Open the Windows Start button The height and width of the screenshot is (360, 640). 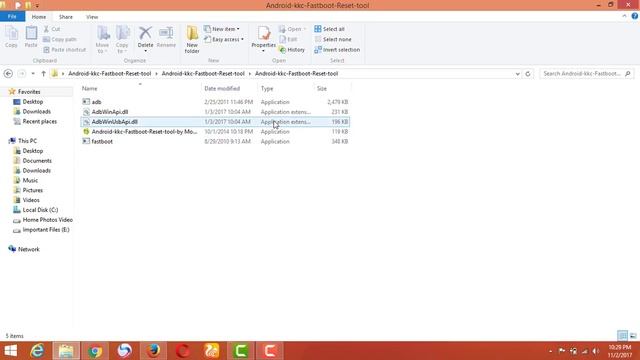(11, 351)
